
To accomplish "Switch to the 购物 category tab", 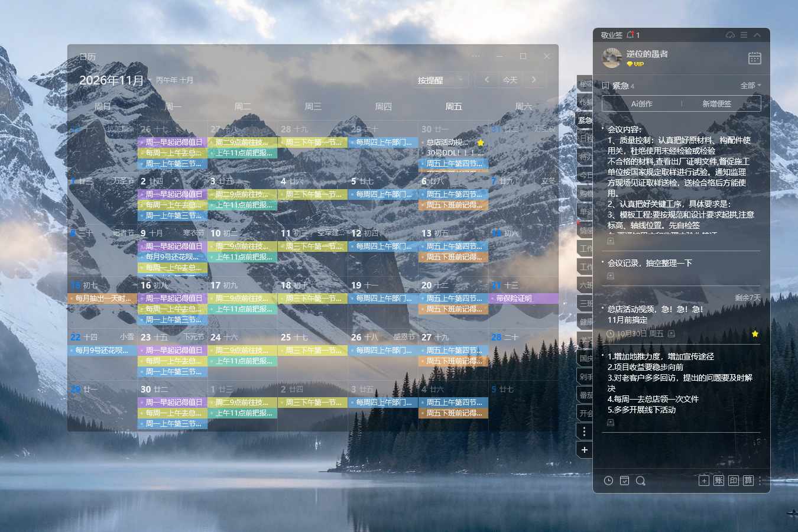I will (585, 193).
